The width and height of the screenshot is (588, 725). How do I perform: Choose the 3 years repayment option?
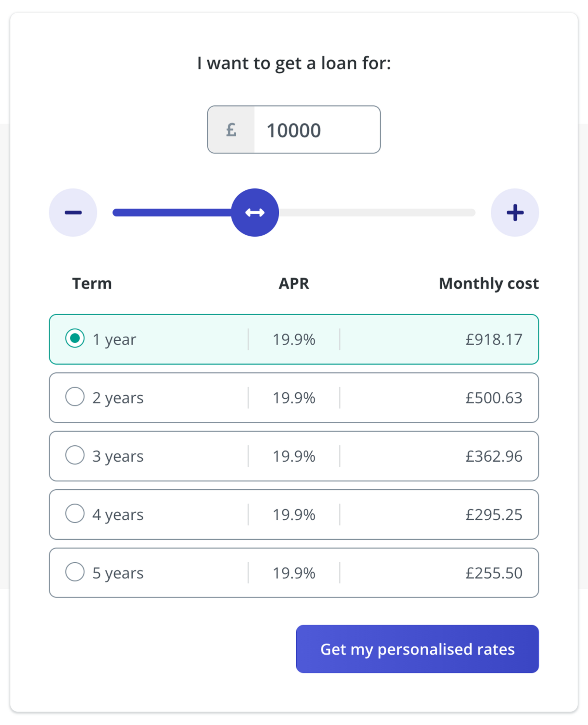75,456
